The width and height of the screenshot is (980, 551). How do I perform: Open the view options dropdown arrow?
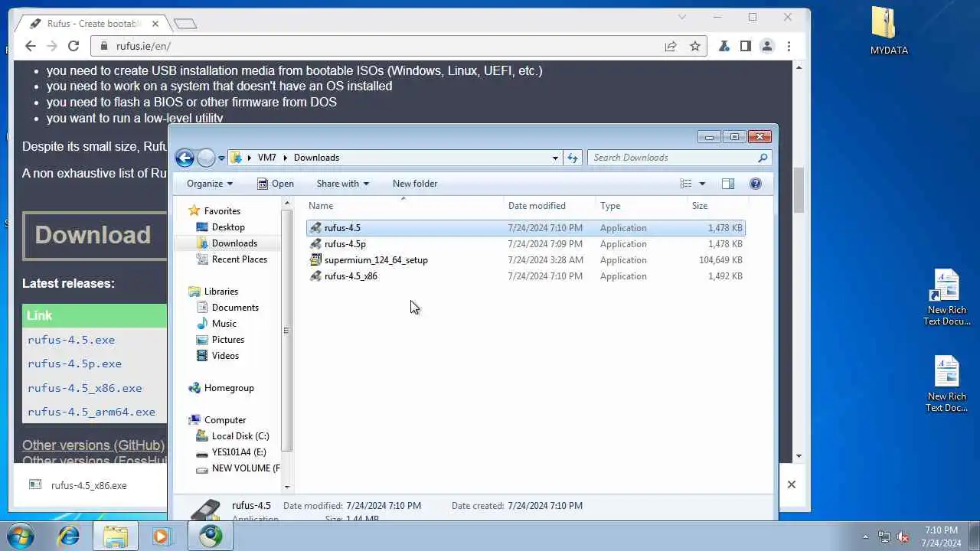[x=702, y=184]
